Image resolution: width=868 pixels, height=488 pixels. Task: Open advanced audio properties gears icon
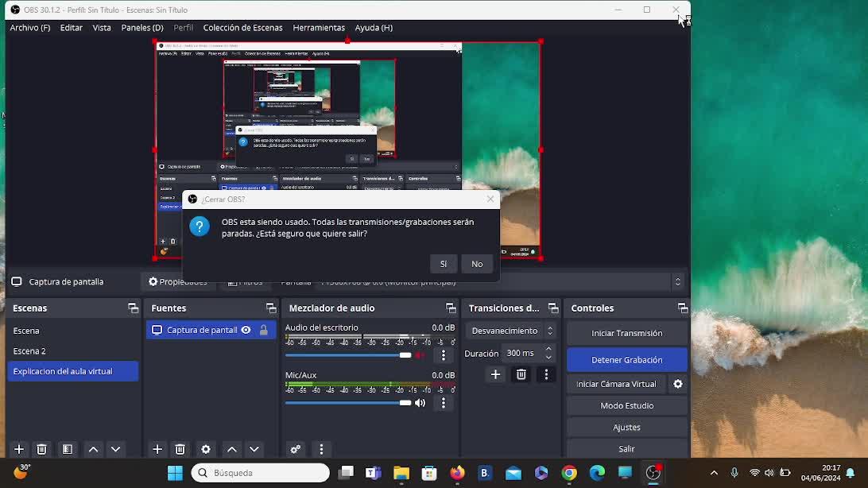296,449
